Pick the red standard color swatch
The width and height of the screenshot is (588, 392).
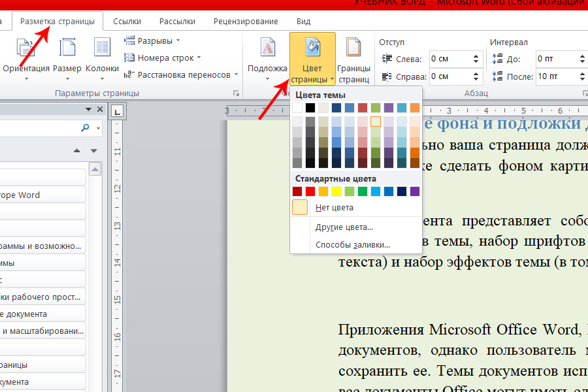click(310, 191)
